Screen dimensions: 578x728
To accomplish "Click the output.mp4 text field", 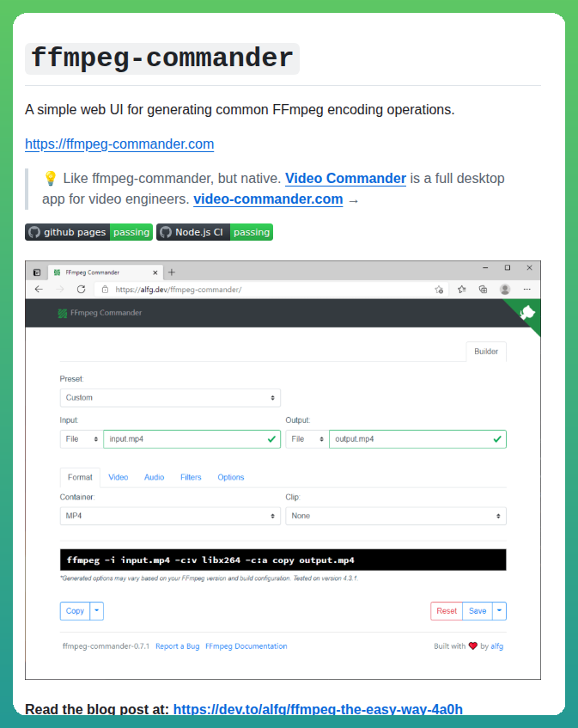I will click(417, 439).
